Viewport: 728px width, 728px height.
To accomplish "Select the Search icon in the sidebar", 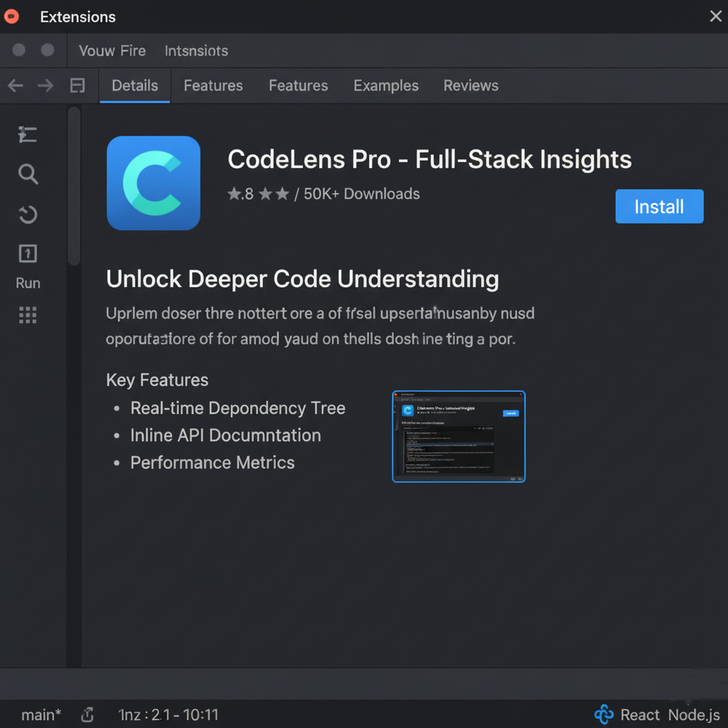I will (x=28, y=174).
